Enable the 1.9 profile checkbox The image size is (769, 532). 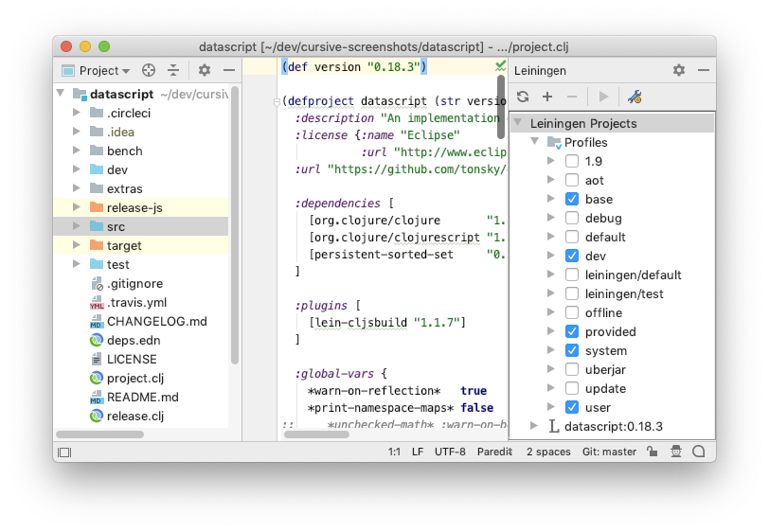pyautogui.click(x=572, y=161)
